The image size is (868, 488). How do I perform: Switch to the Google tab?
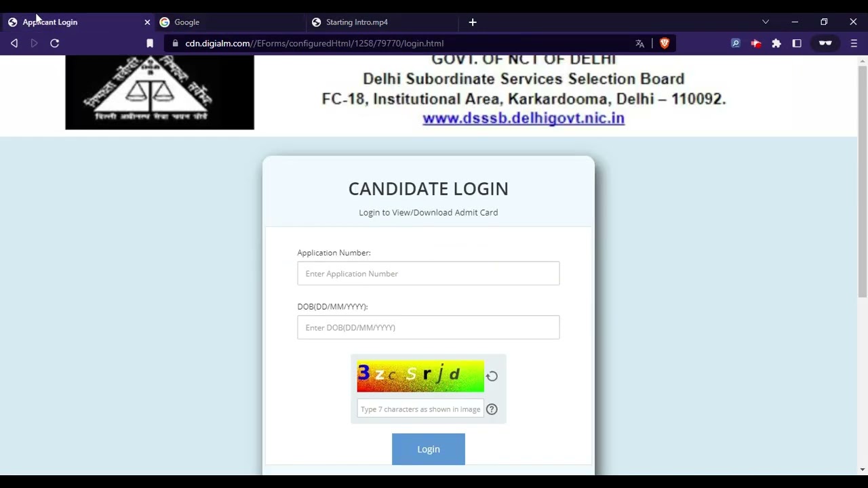tap(231, 22)
